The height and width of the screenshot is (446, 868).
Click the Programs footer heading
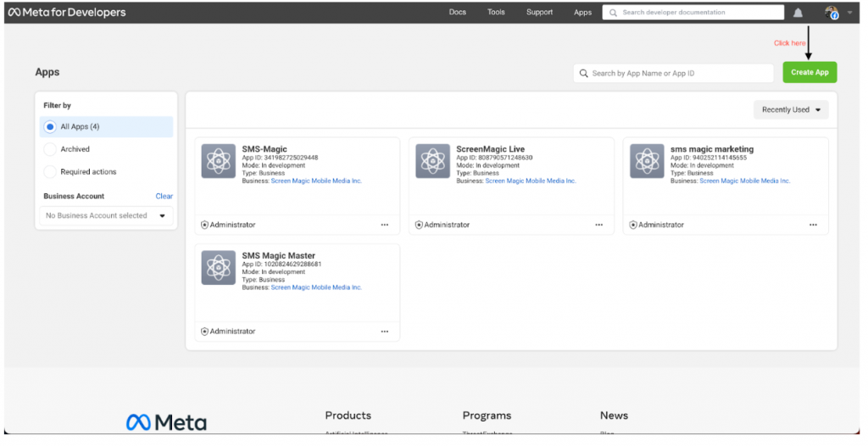coord(487,415)
